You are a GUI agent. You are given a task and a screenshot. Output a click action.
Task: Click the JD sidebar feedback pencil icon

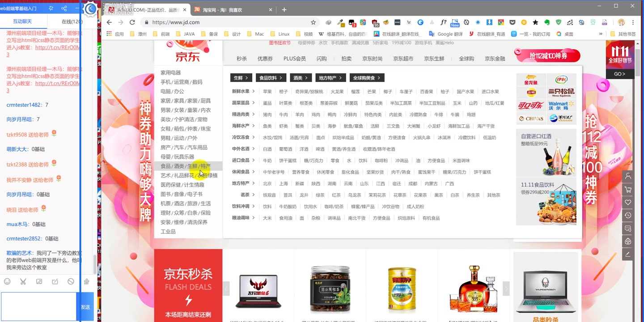[x=628, y=254]
